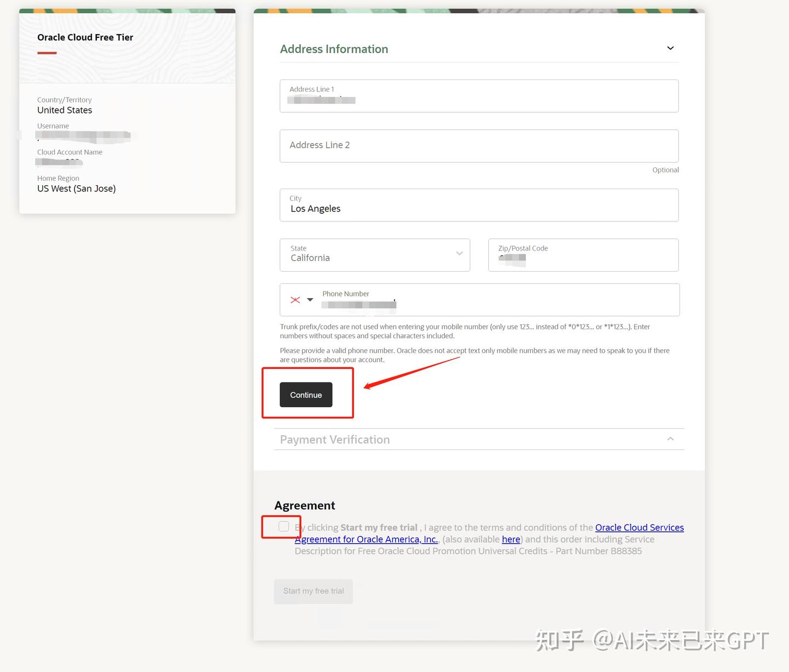The height and width of the screenshot is (672, 789).
Task: Click the 'United States' country value
Action: pyautogui.click(x=65, y=110)
